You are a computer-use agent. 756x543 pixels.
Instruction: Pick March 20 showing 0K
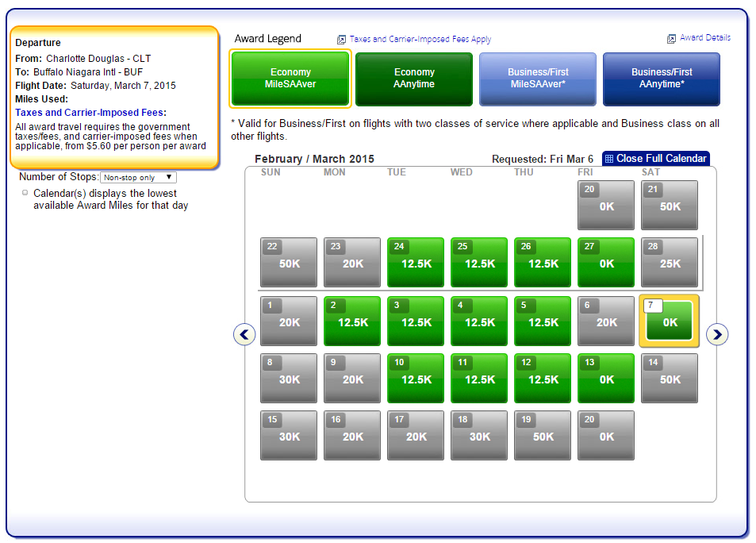click(x=606, y=435)
